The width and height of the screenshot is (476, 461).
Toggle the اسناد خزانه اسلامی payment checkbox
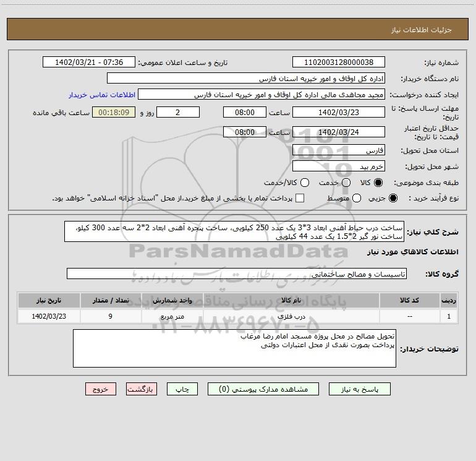point(300,198)
